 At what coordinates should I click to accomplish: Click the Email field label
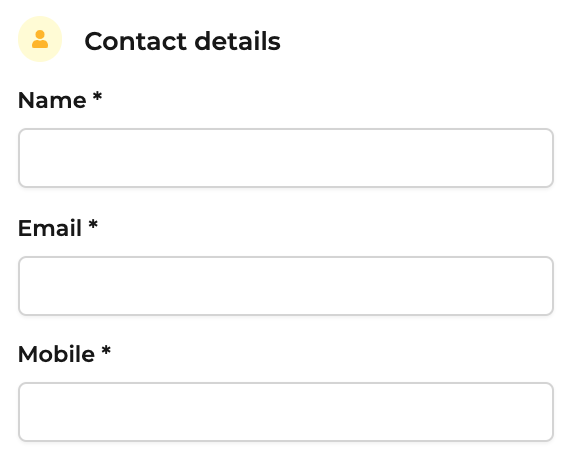[x=50, y=228]
